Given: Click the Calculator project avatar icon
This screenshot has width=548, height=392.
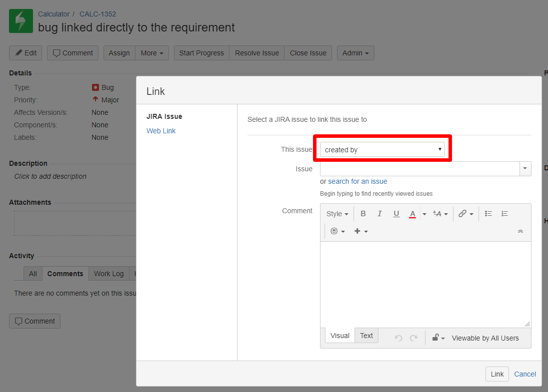Looking at the screenshot, I should [x=21, y=21].
